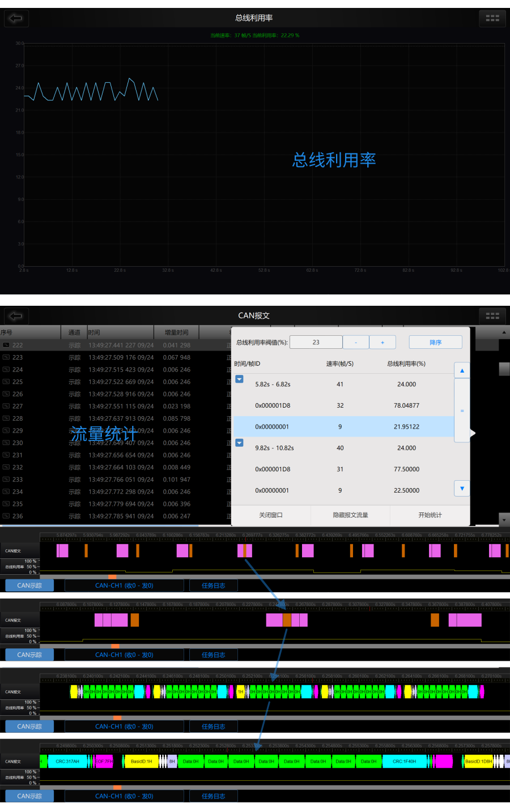
Task: Open CAN-CH1 tab in the CRC:317AH panel
Action: (124, 796)
